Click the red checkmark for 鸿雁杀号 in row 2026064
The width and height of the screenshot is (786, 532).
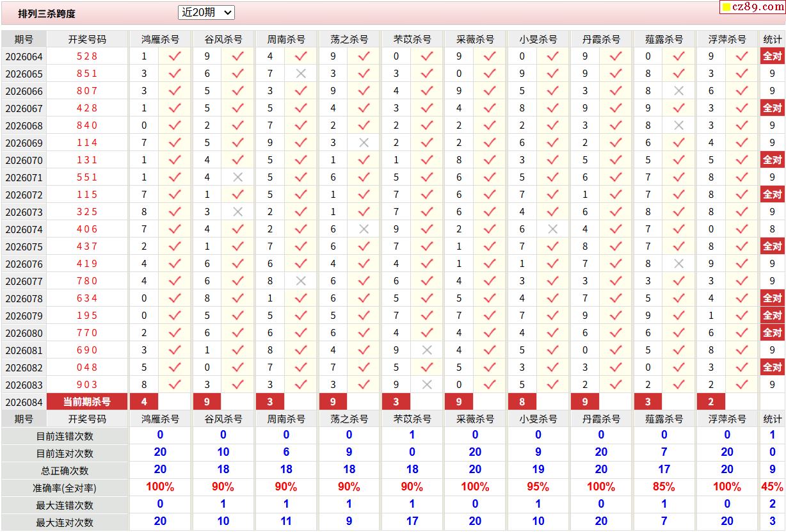[175, 56]
